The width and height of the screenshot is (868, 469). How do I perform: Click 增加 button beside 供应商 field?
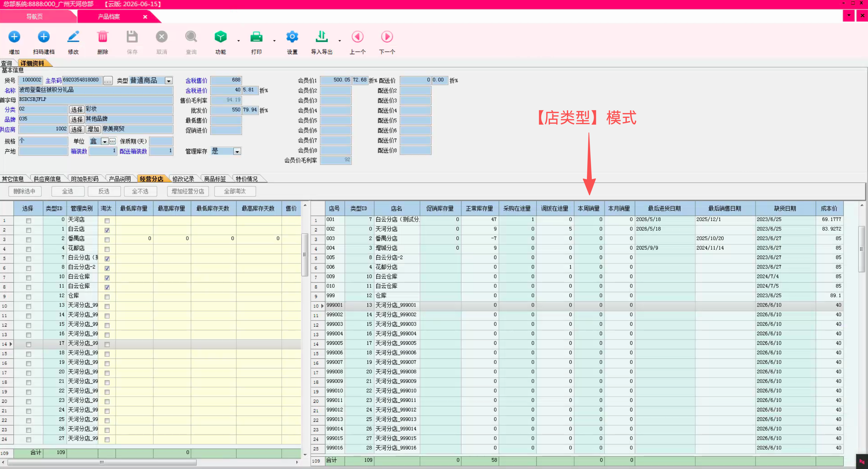click(x=93, y=129)
